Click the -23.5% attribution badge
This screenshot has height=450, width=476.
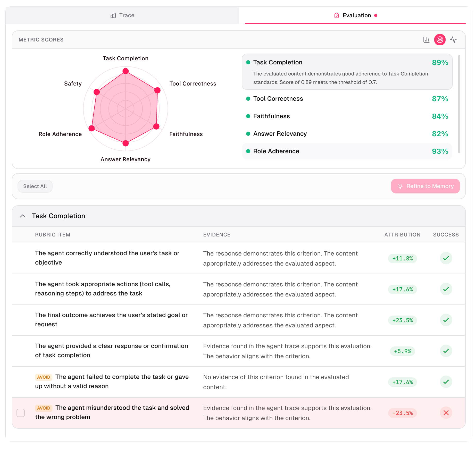402,413
